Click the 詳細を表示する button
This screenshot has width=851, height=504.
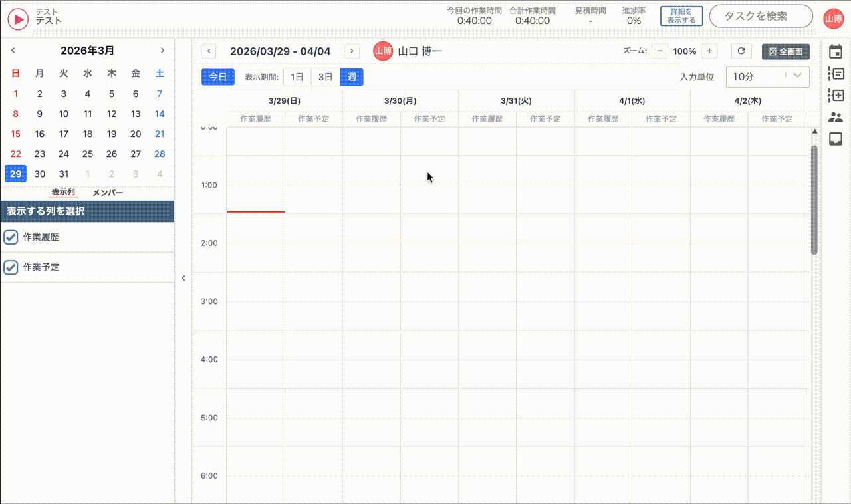681,16
